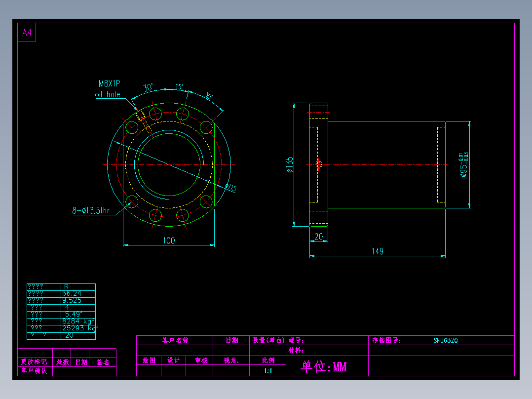The width and height of the screenshot is (532, 399).
Task: Click the 149 overall length dimension
Action: point(377,251)
